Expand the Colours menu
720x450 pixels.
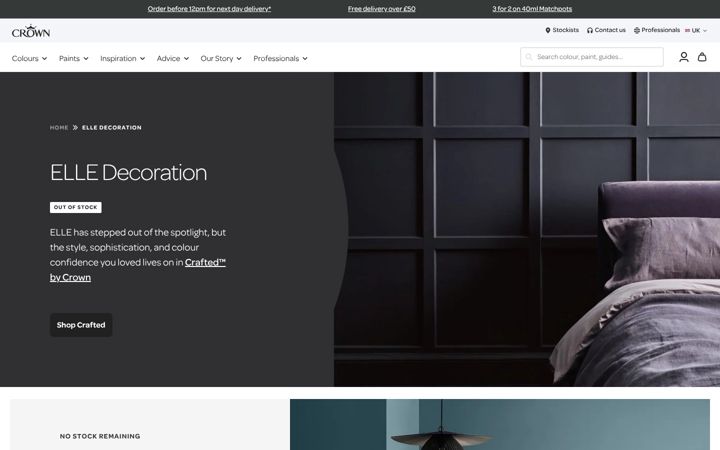point(29,58)
